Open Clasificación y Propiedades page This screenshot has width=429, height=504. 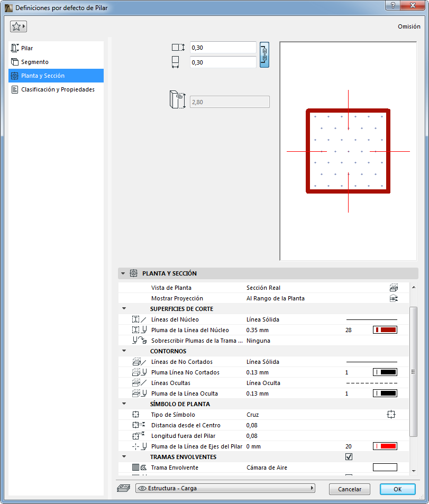pos(56,90)
